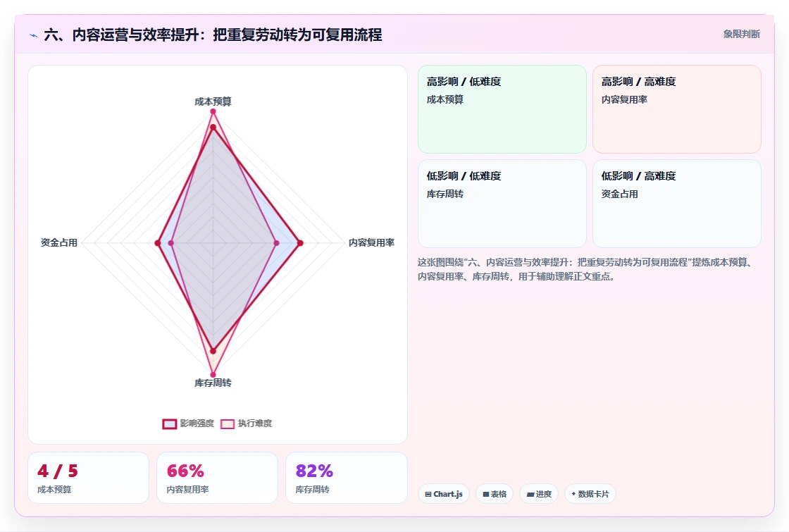Select the 高影响 / 高难度 quadrant card
The width and height of the screenshot is (789, 532).
tap(677, 109)
